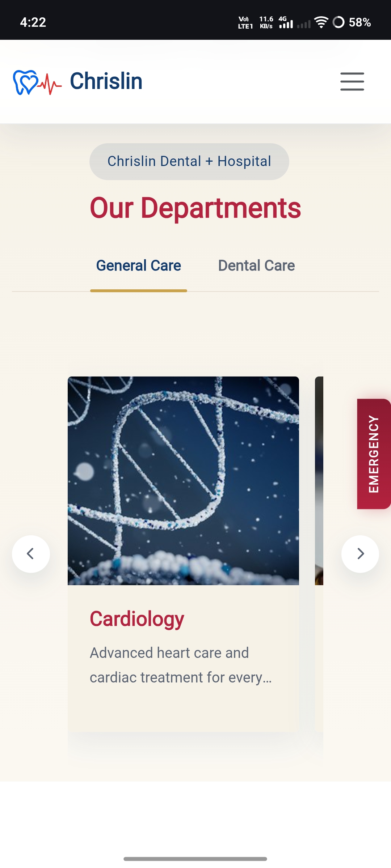Tap the Wi-Fi status bar icon

pos(321,22)
